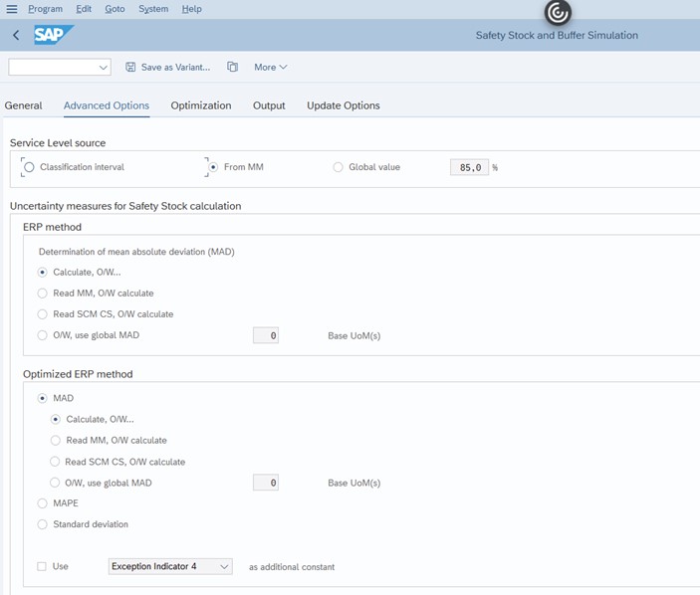Enable the Use additional constant checkbox
This screenshot has height=595, width=700.
42,566
